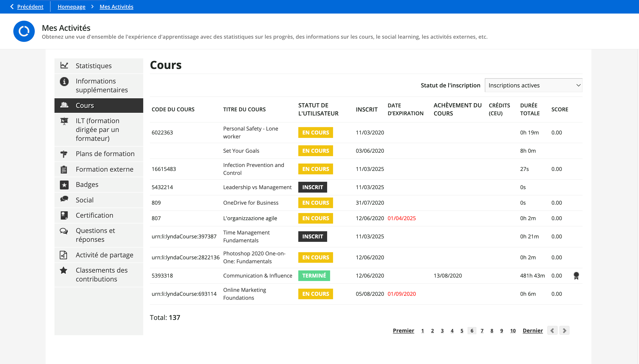
Task: Go to previous page with left arrow
Action: click(552, 331)
